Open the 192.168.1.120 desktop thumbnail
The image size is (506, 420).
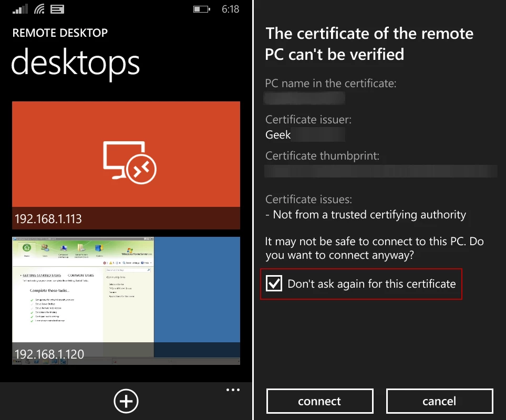pos(126,301)
